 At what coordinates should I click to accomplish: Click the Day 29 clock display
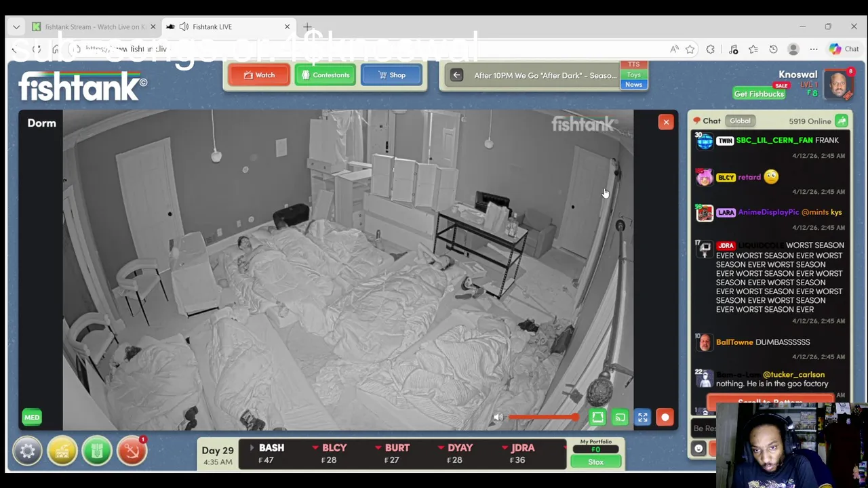218,455
